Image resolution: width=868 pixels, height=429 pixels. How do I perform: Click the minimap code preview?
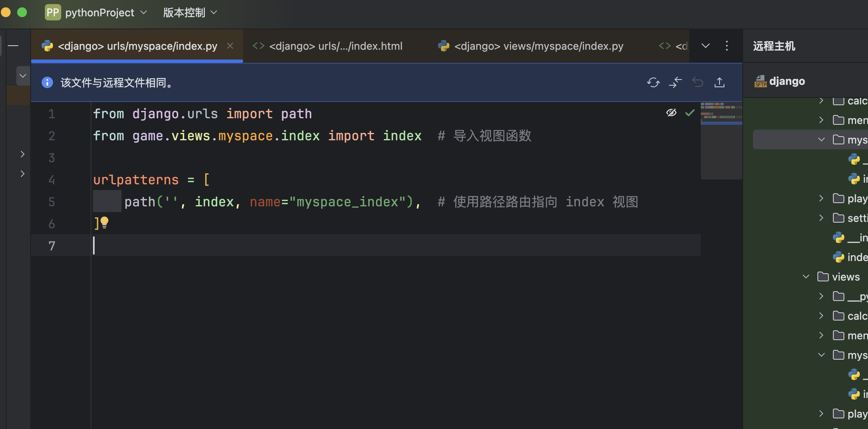coord(721,140)
